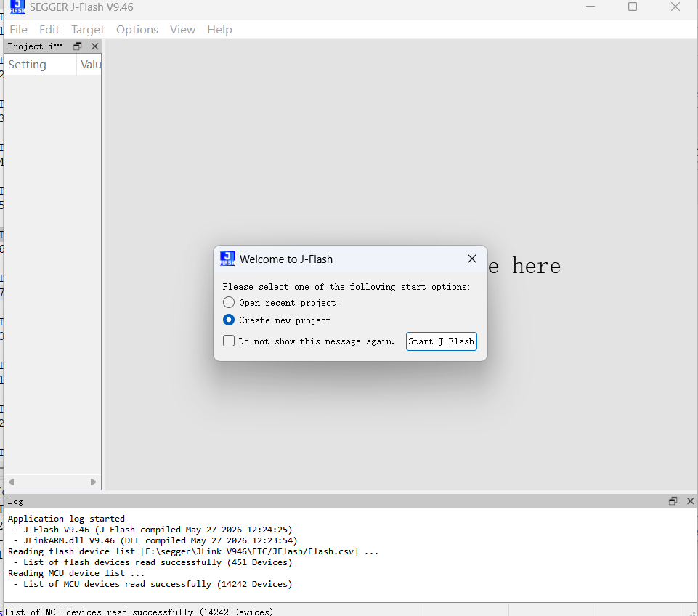Click the 'Reading MCU device list' log line
Screen dimensions: 698x616
pos(76,573)
